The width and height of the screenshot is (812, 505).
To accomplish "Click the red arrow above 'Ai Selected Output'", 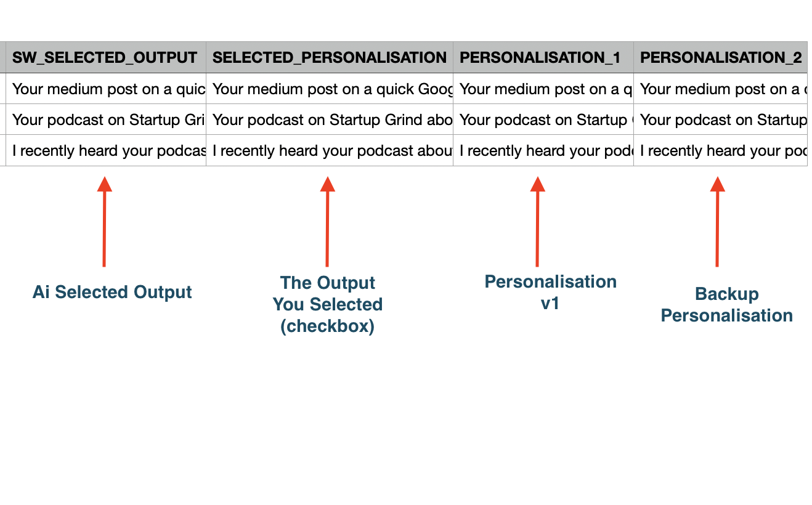I will 104,222.
